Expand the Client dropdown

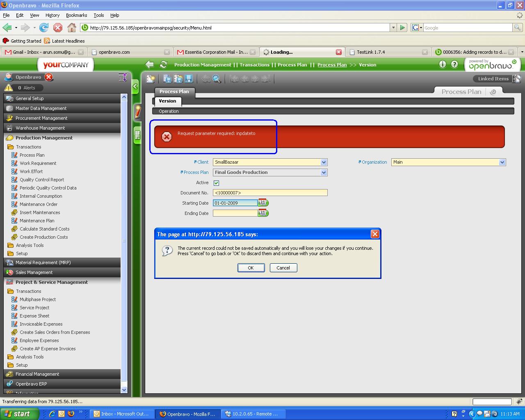coord(324,162)
